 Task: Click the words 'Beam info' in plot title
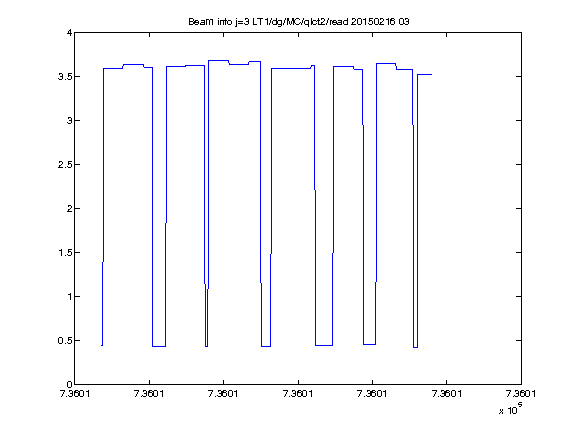click(210, 22)
